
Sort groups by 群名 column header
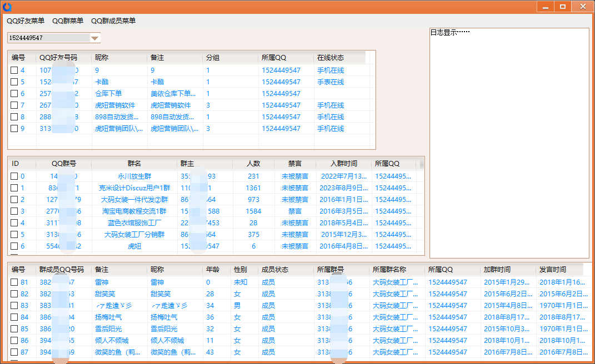pos(134,164)
